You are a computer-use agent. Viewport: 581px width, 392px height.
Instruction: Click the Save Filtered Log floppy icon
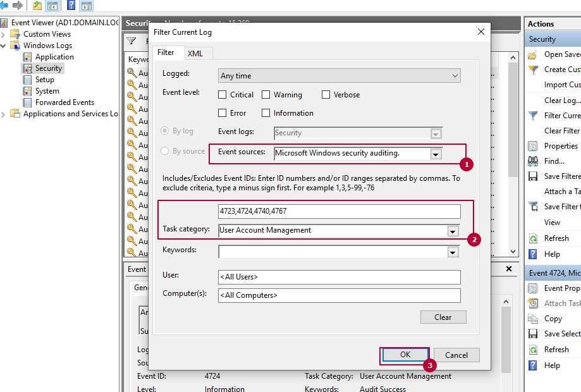[533, 176]
